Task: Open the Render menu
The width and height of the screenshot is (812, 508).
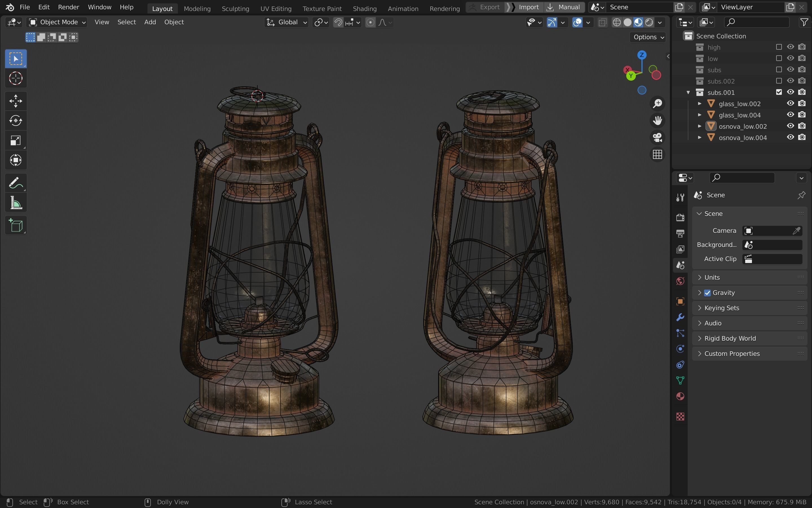Action: coord(69,7)
